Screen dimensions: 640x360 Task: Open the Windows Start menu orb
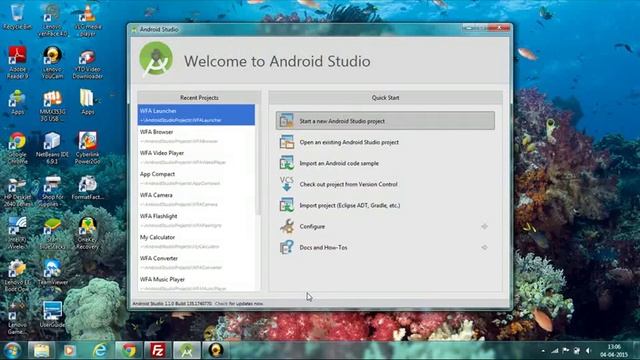[12, 350]
